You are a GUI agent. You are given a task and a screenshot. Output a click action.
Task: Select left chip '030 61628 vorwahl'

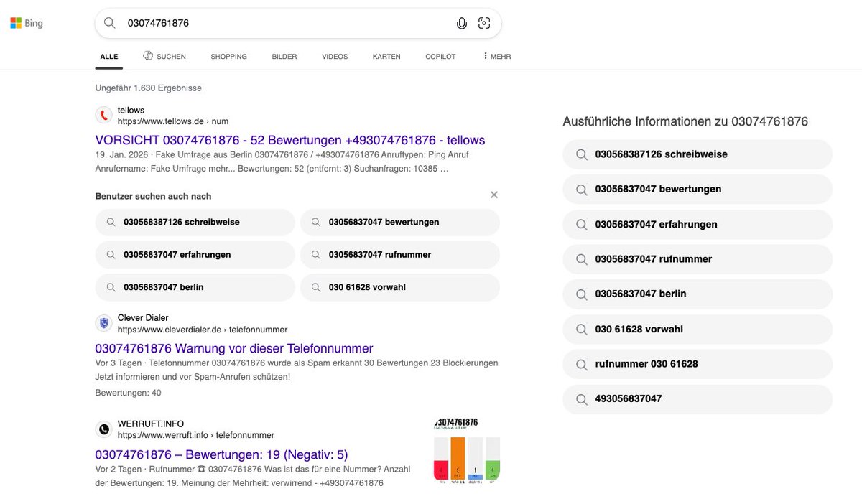tap(400, 287)
